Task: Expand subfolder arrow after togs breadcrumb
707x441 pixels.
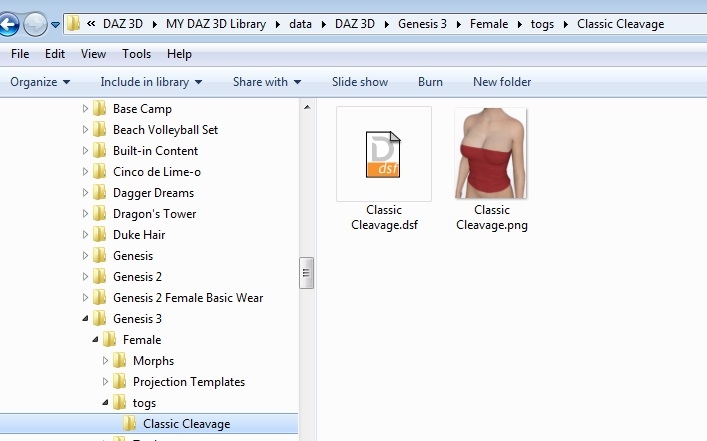Action: 565,24
